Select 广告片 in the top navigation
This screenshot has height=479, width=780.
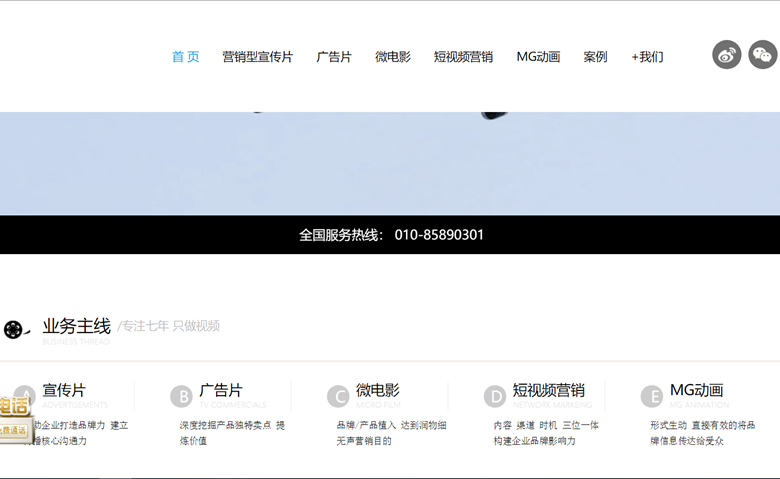pos(334,57)
